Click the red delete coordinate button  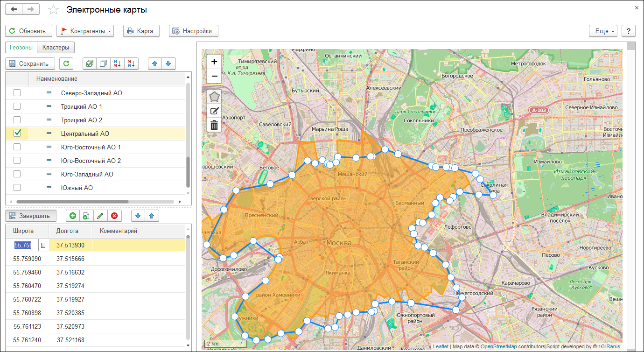pos(114,216)
